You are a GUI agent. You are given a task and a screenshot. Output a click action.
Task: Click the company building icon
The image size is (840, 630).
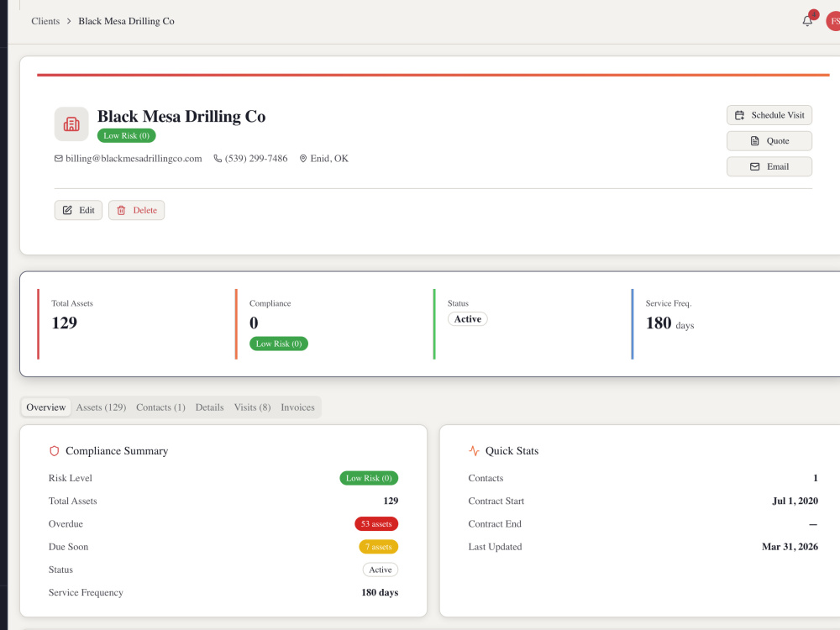(71, 123)
